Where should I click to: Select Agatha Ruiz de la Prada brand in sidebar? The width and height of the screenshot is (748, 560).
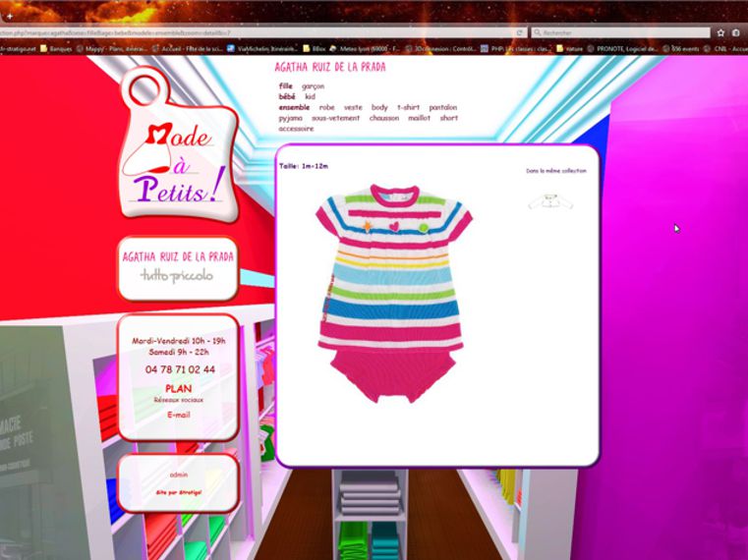pyautogui.click(x=178, y=256)
